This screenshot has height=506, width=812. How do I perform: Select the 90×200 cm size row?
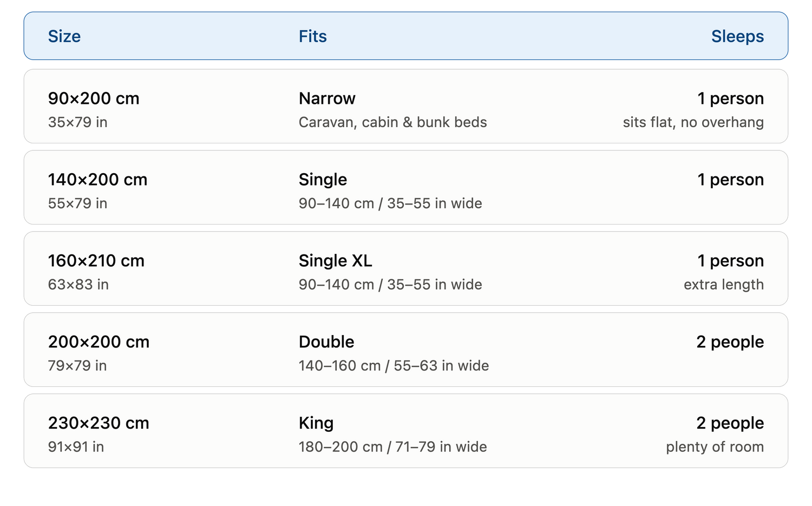coord(406,106)
